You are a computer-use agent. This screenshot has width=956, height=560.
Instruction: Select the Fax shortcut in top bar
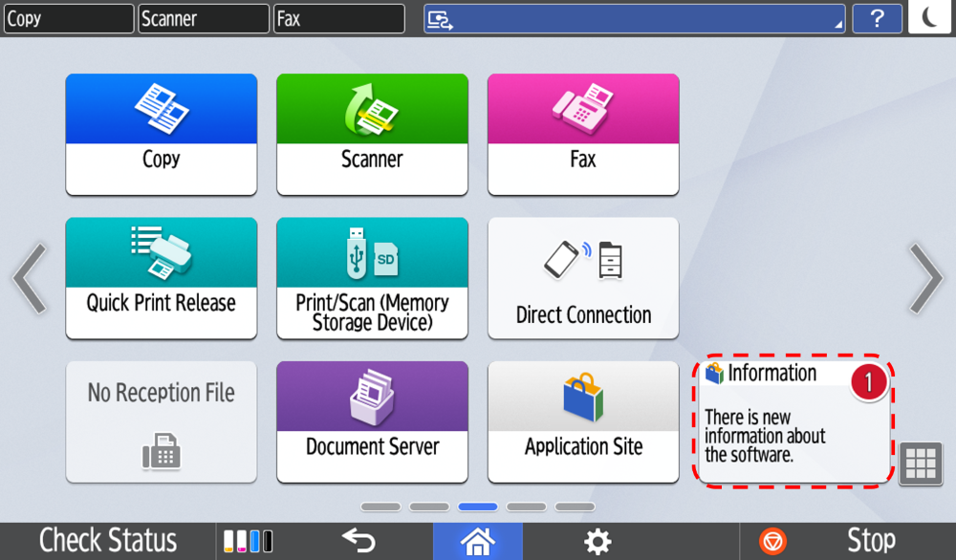point(338,18)
